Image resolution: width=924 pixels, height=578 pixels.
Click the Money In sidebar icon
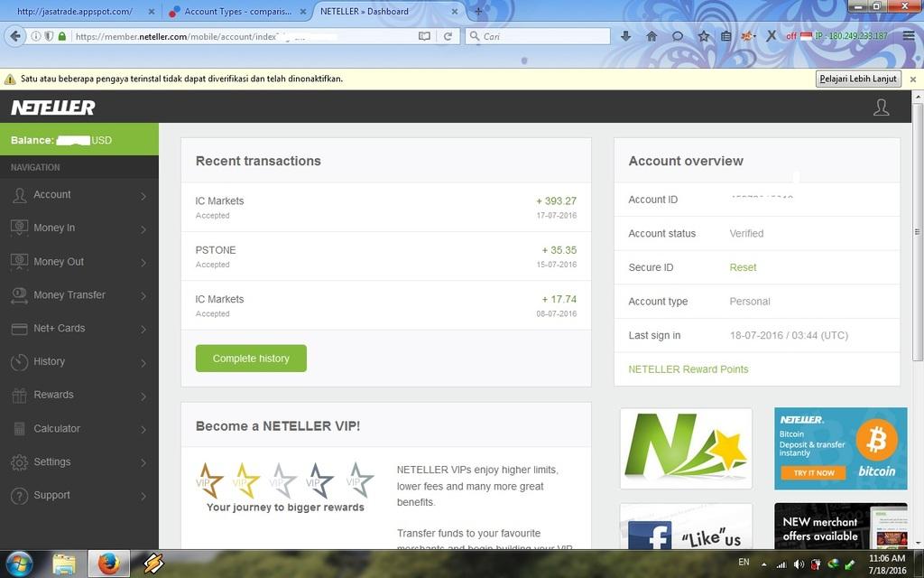point(20,228)
